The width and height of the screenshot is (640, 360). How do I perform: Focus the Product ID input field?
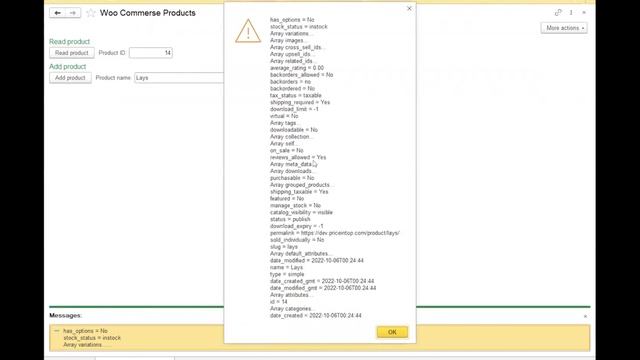[x=151, y=53]
